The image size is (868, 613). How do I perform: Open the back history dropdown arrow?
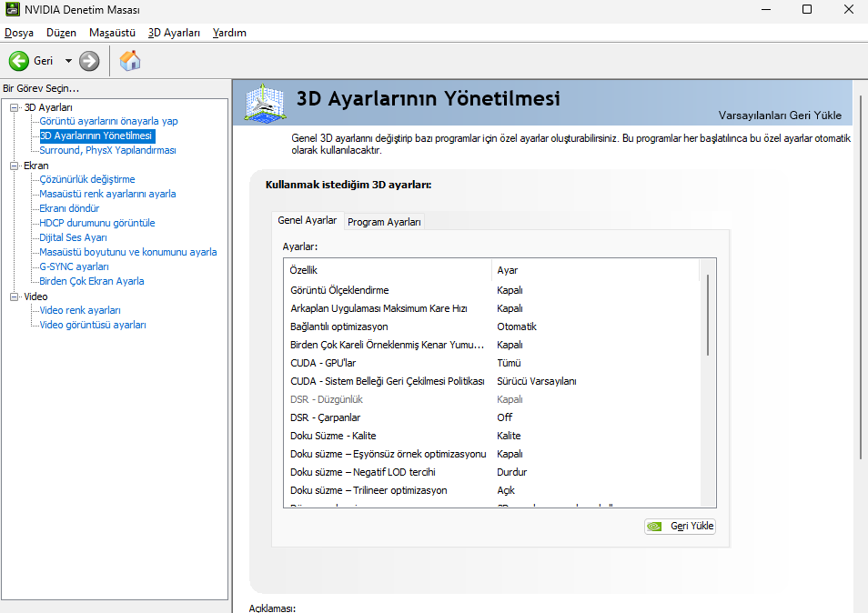coord(68,61)
